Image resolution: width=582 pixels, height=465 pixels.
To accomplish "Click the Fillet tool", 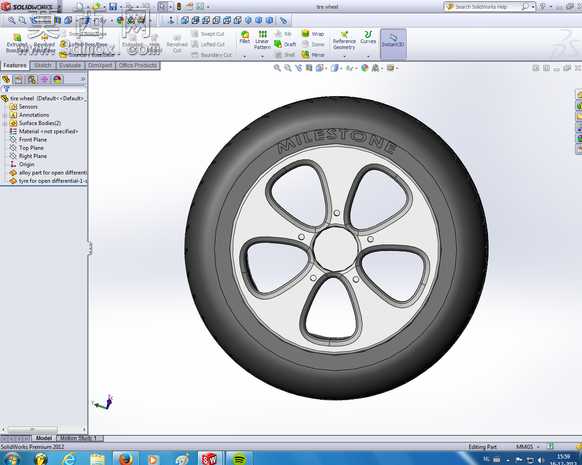I will point(245,37).
